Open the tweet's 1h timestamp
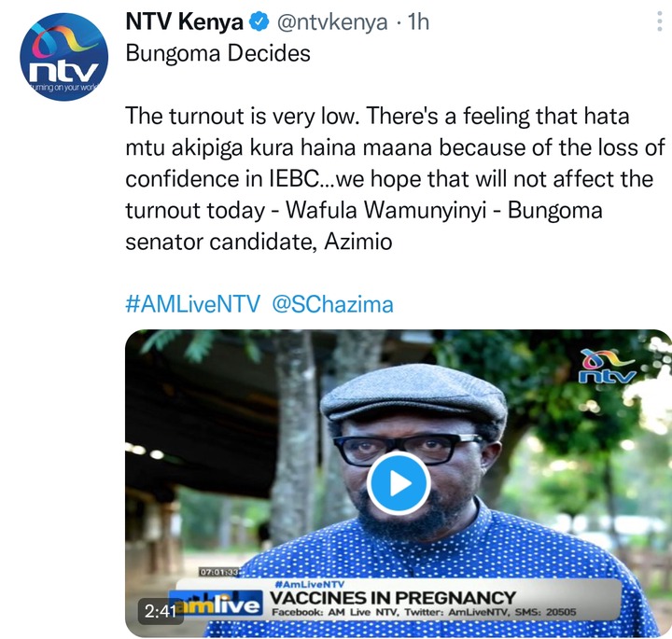Viewport: 672px width, 639px height. pos(418,21)
